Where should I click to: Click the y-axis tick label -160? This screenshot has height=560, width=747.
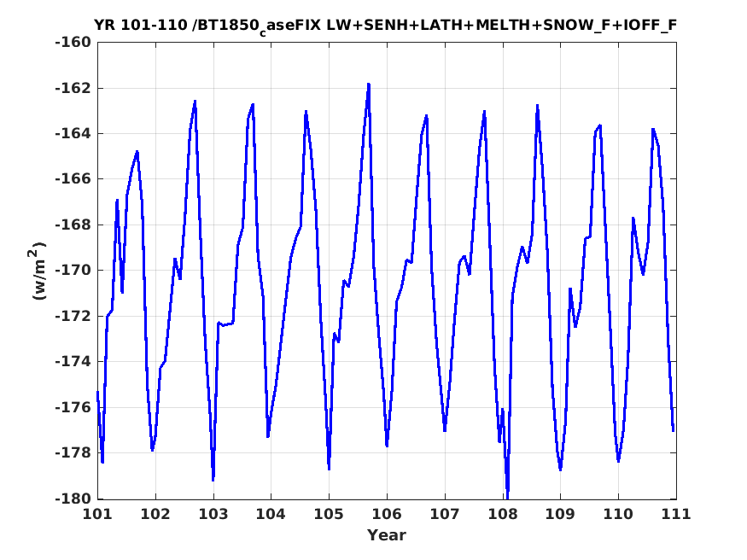[73, 43]
